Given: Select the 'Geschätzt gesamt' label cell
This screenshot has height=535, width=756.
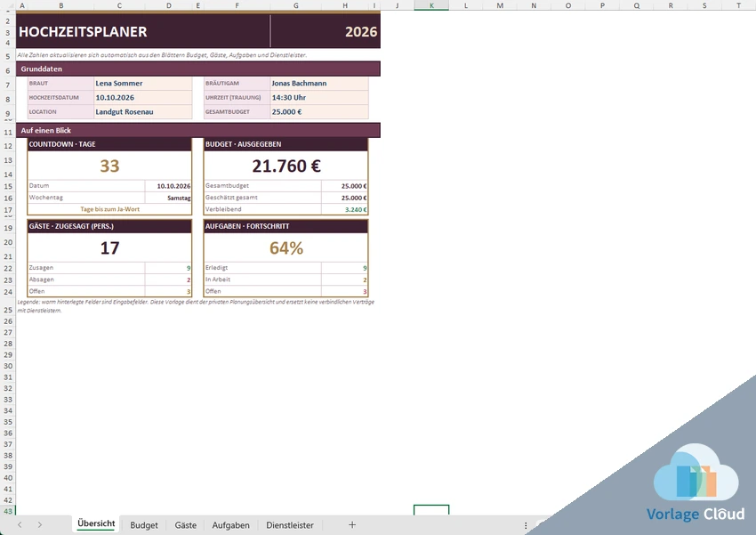Looking at the screenshot, I should coord(262,198).
